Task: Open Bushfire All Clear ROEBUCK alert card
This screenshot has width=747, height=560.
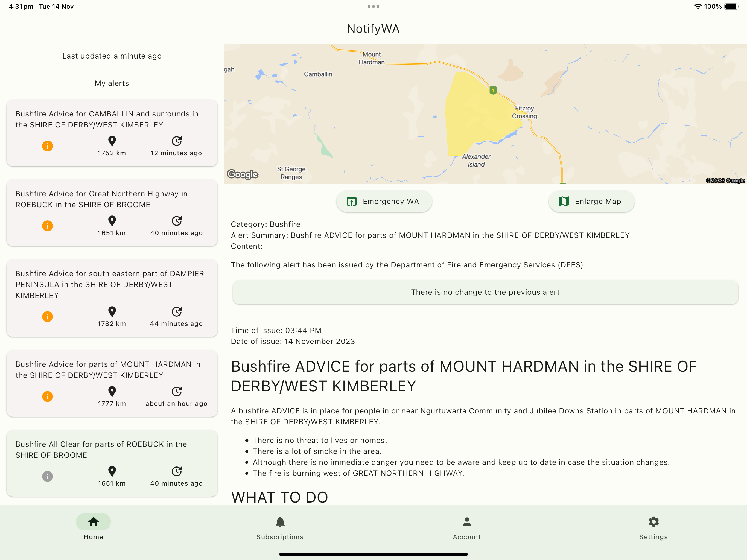Action: (112, 463)
